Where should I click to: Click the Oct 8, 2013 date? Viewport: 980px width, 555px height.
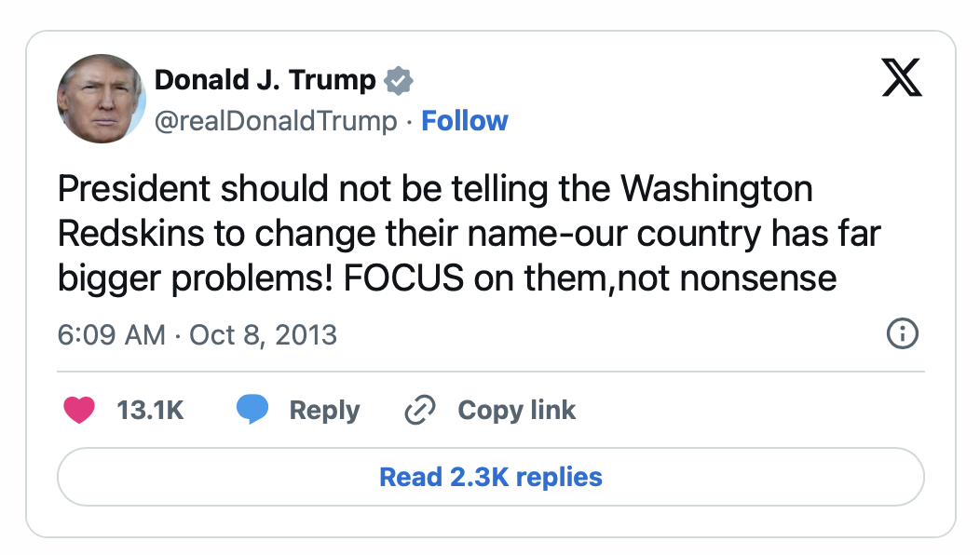pyautogui.click(x=264, y=334)
